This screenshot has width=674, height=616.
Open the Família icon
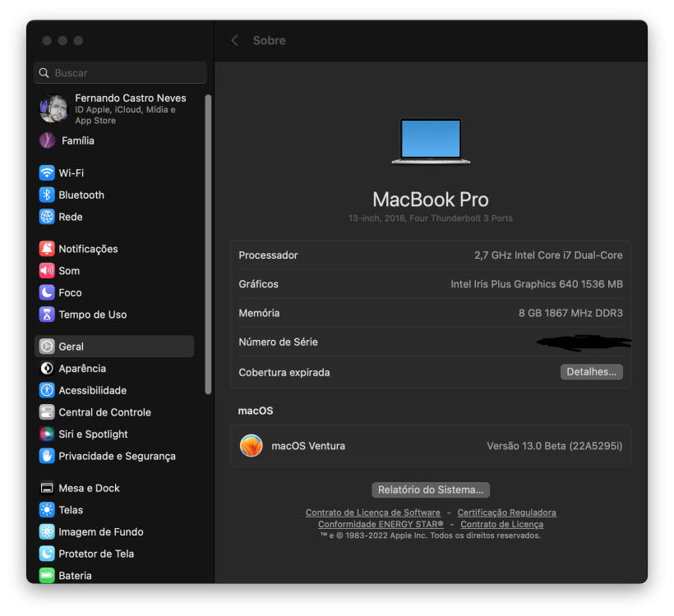(48, 140)
